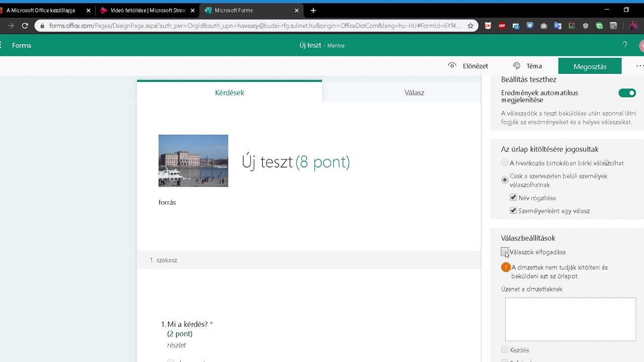644x362 pixels.
Task: Click the gray camera screenshot extension
Action: pyautogui.click(x=543, y=26)
